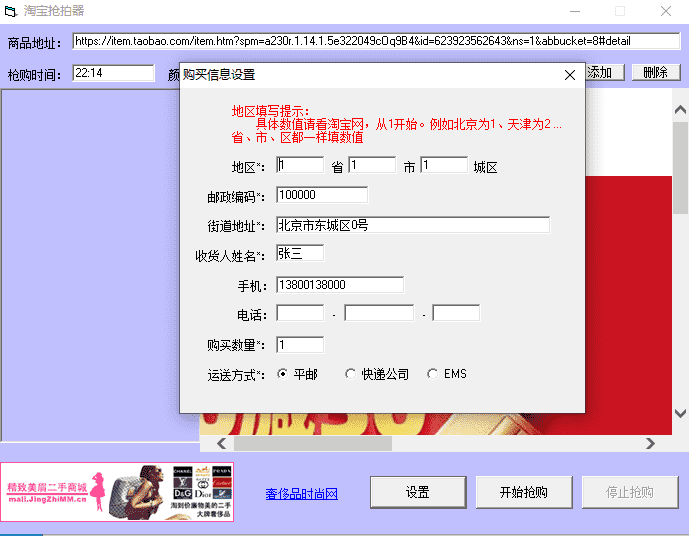The image size is (689, 536).
Task: Select EMS shipping method
Action: click(x=432, y=374)
